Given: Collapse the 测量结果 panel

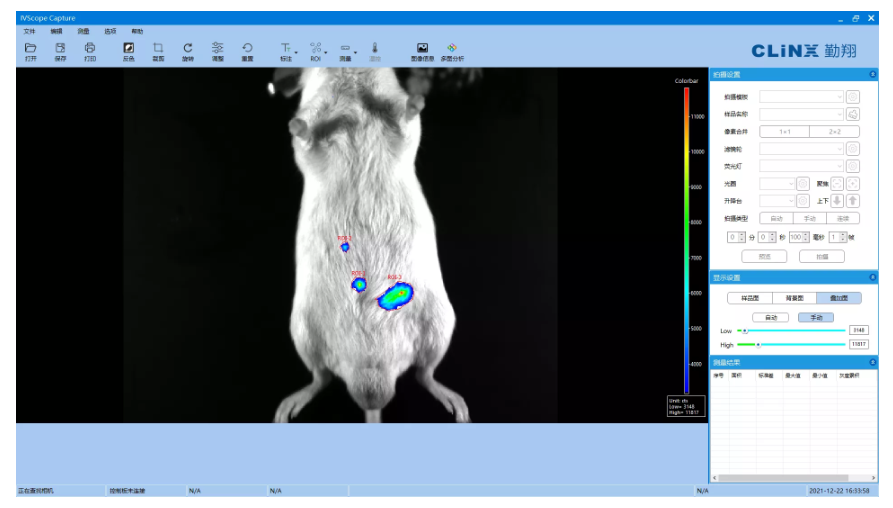Looking at the screenshot, I should [x=872, y=362].
